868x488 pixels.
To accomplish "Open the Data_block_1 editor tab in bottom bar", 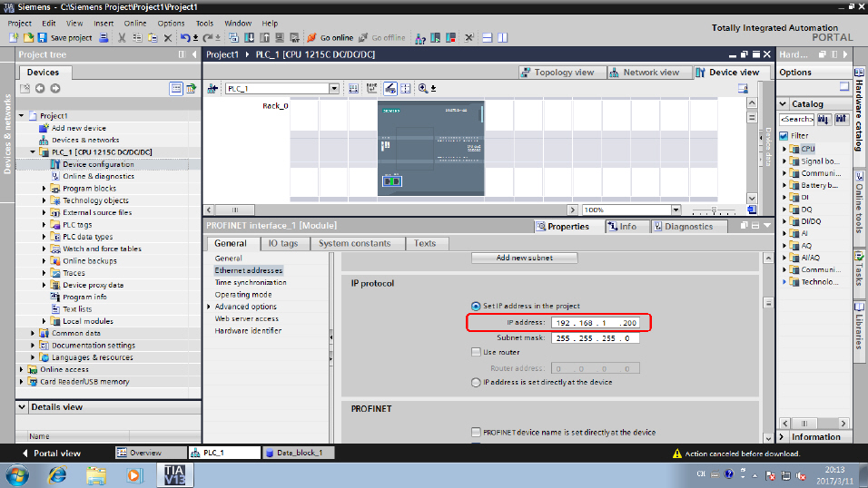I will (299, 453).
